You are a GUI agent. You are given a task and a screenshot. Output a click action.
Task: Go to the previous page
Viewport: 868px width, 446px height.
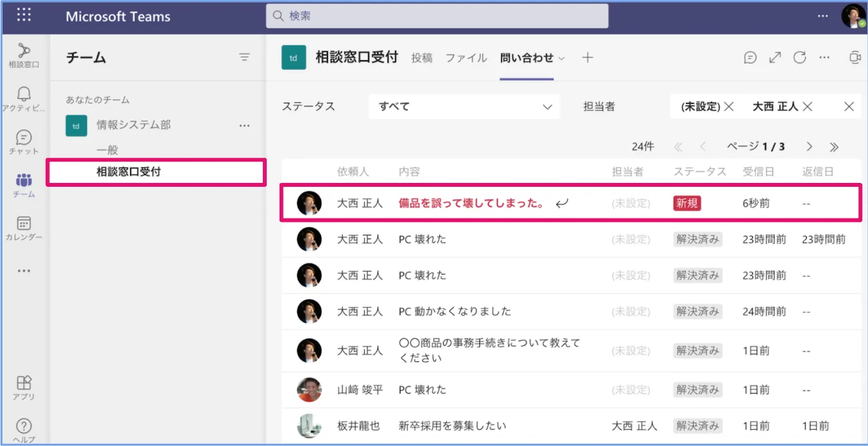tap(703, 147)
